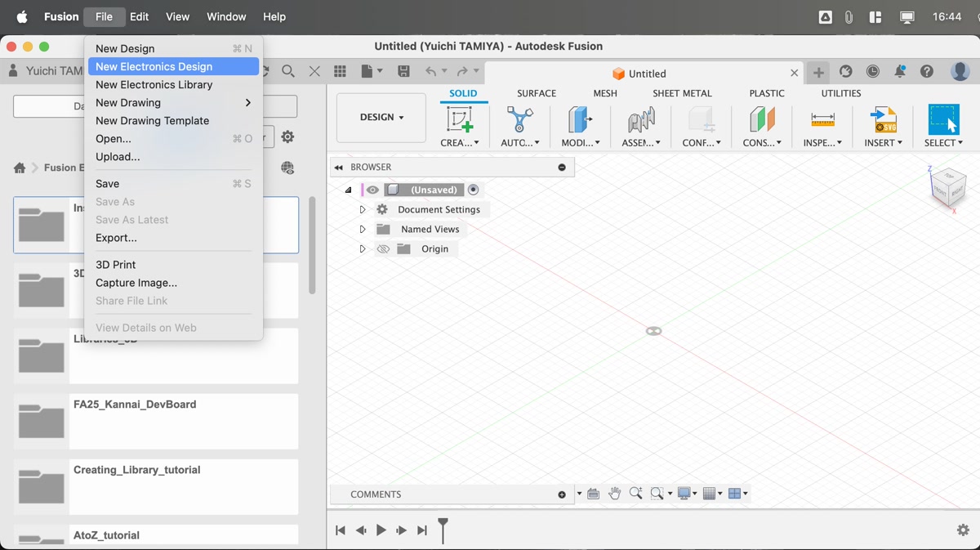Viewport: 980px width, 550px height.
Task: Open Grid and Snaps dropdown
Action: 713,494
